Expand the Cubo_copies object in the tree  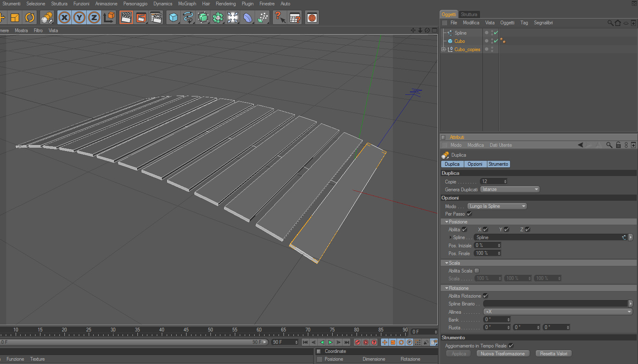tap(444, 49)
